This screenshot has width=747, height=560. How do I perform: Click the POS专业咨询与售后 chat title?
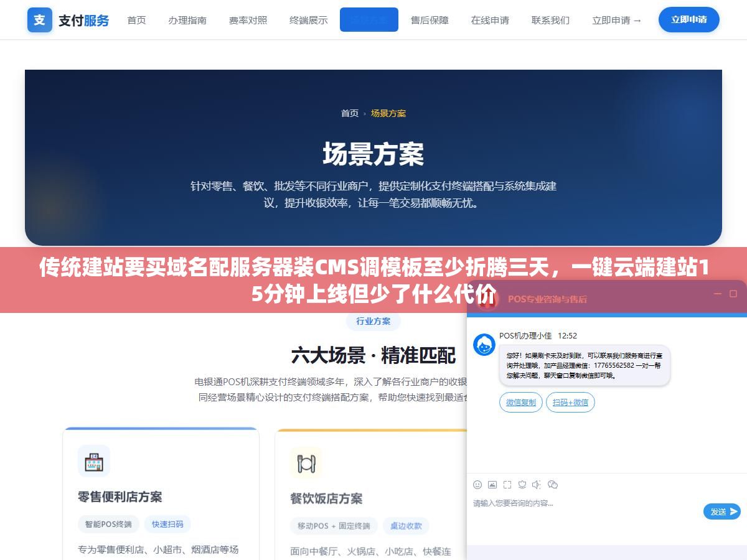pos(547,299)
